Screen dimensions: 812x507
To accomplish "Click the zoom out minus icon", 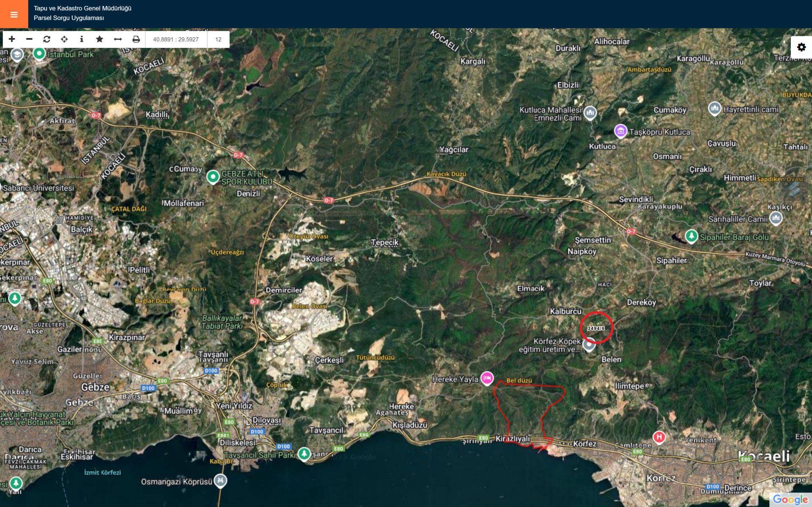I will coord(29,39).
